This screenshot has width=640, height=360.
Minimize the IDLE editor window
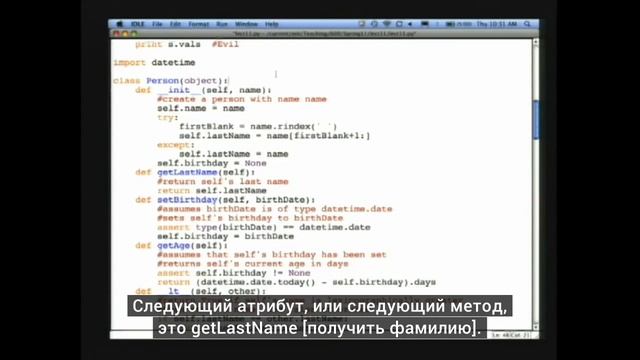125,34
